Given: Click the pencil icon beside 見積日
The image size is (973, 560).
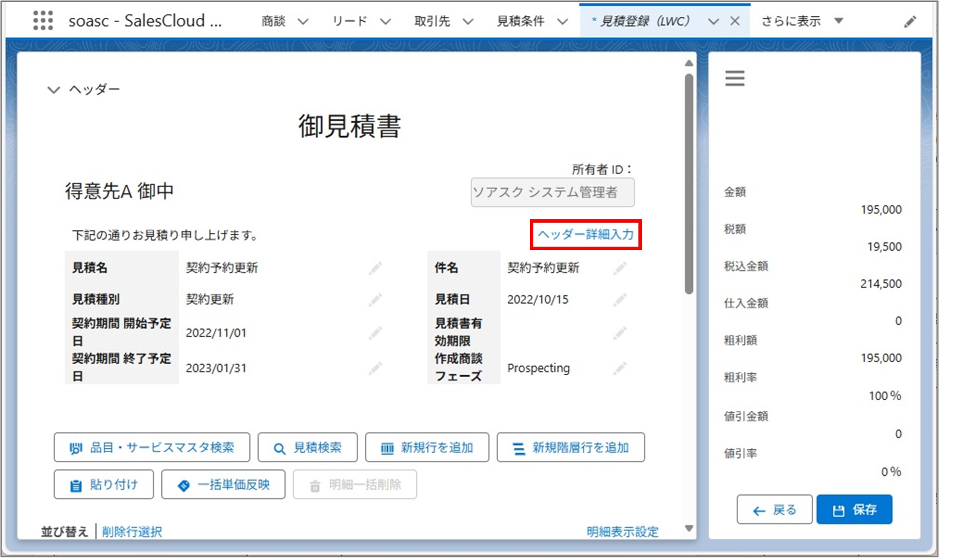Looking at the screenshot, I should point(620,299).
